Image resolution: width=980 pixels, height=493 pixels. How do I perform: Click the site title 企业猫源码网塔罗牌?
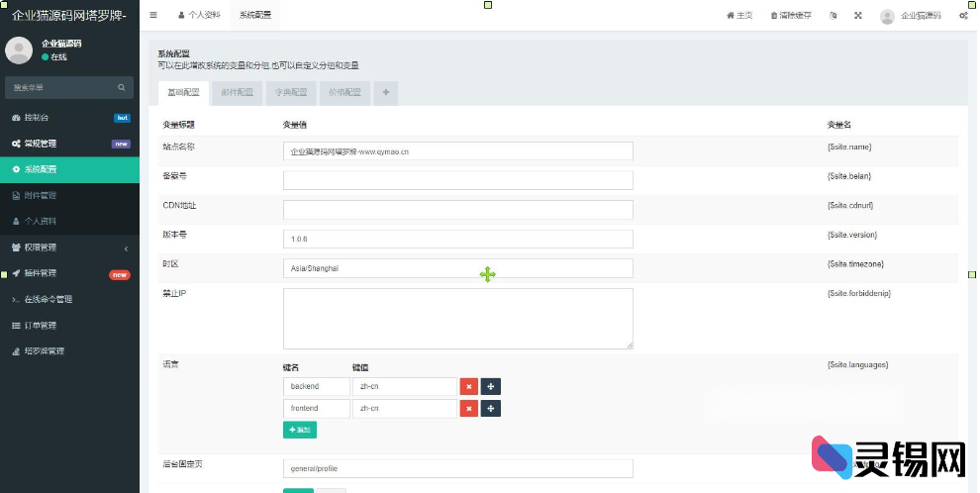click(69, 15)
